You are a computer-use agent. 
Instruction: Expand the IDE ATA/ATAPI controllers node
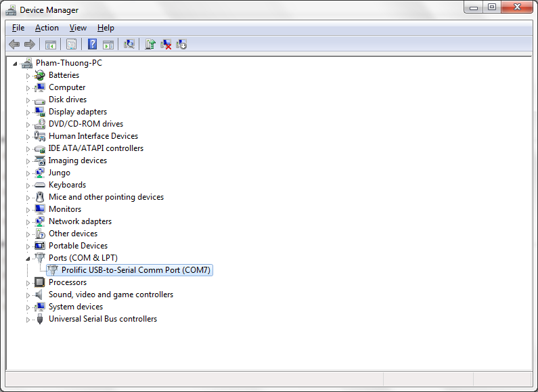tap(28, 149)
